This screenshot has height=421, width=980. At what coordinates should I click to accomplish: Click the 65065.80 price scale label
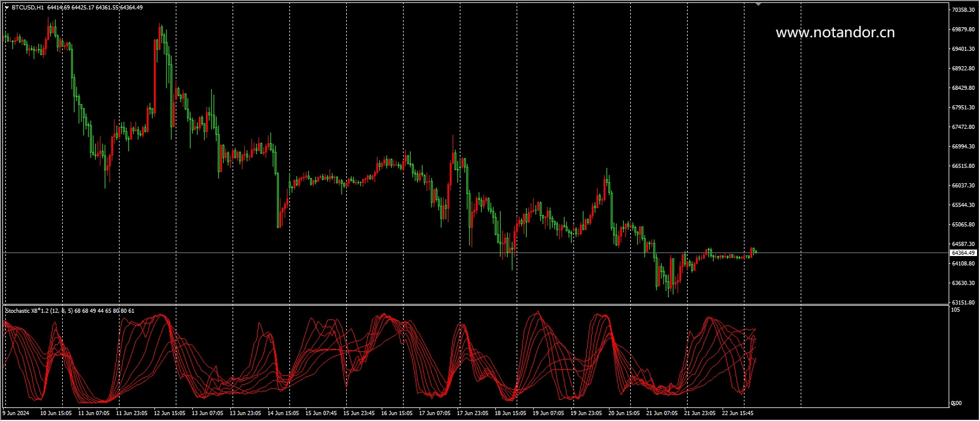pyautogui.click(x=963, y=225)
